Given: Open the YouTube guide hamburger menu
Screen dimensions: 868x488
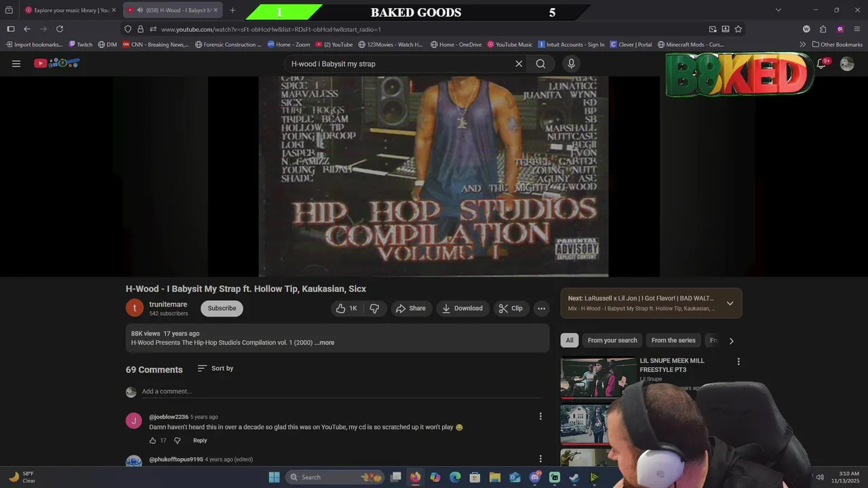Looking at the screenshot, I should coord(16,64).
